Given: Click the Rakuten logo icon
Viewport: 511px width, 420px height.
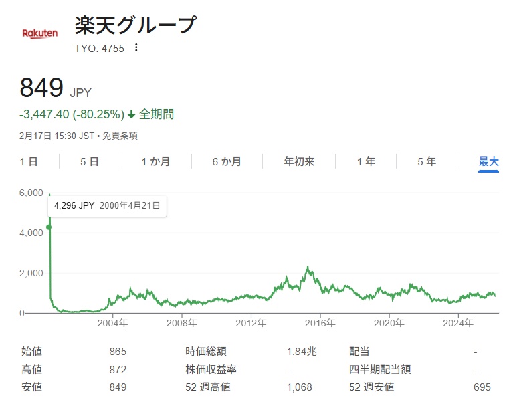Looking at the screenshot, I should pyautogui.click(x=40, y=33).
